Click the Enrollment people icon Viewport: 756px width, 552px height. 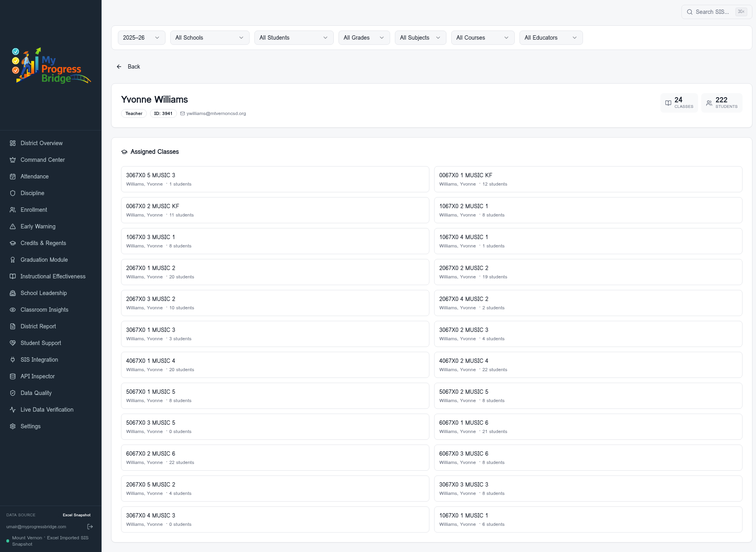[13, 210]
